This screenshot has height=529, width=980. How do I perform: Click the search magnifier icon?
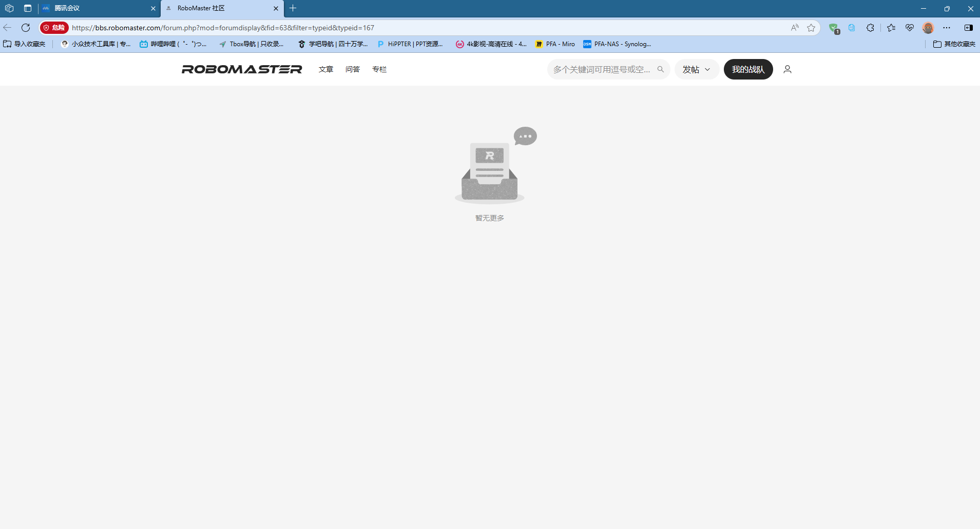tap(661, 69)
